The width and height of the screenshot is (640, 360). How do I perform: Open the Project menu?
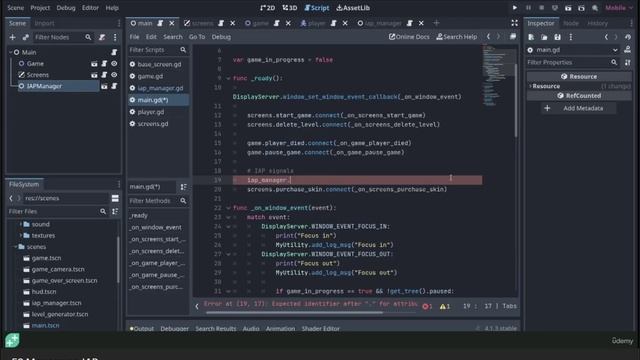pyautogui.click(x=40, y=8)
